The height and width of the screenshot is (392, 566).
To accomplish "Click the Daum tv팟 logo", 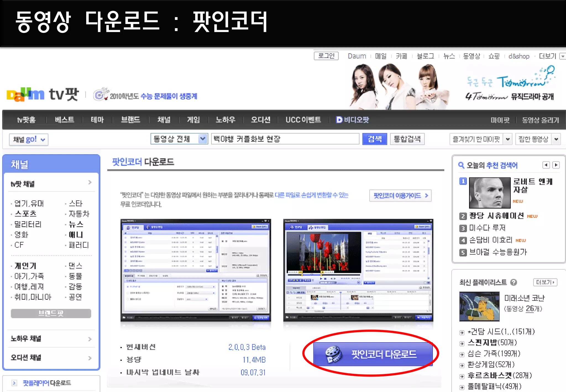I will [43, 95].
